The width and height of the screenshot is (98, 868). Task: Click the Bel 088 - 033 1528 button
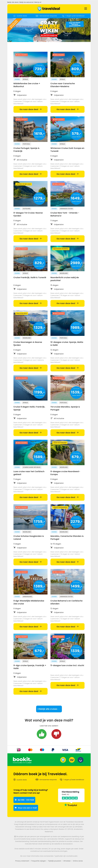(26, 800)
